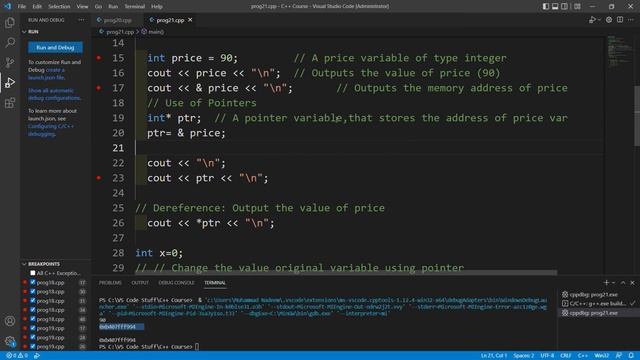640x360 pixels.
Task: Click the Split Editor icon
Action: tap(620, 20)
